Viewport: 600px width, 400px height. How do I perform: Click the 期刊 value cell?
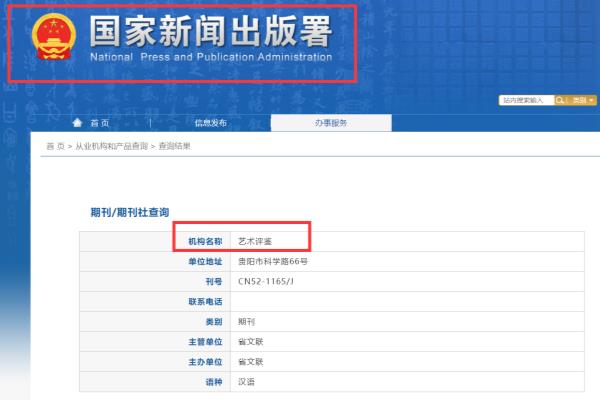(408, 322)
